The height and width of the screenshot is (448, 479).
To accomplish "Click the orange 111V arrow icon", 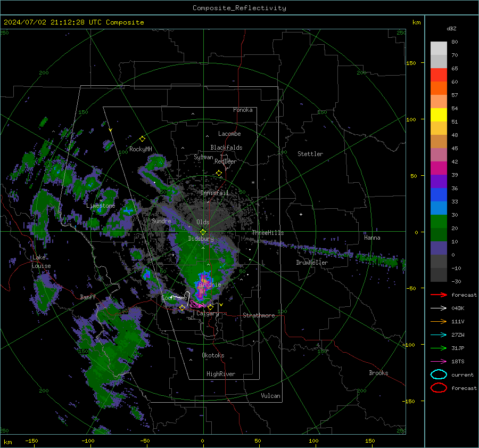I will coord(439,321).
